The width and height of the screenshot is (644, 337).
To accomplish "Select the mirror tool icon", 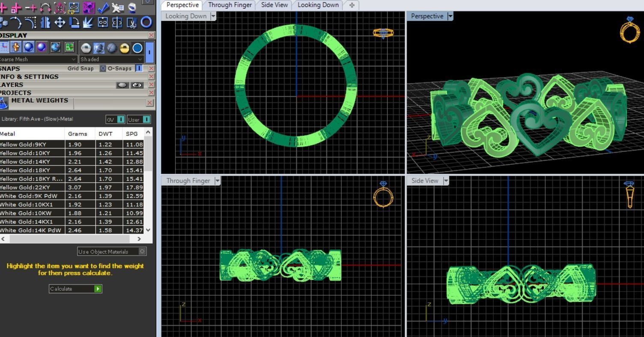I will 45,22.
